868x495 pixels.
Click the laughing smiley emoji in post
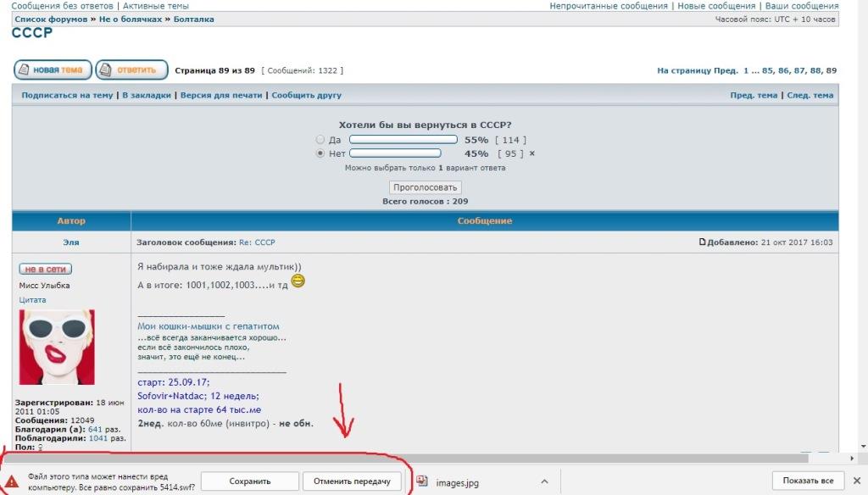pos(298,281)
